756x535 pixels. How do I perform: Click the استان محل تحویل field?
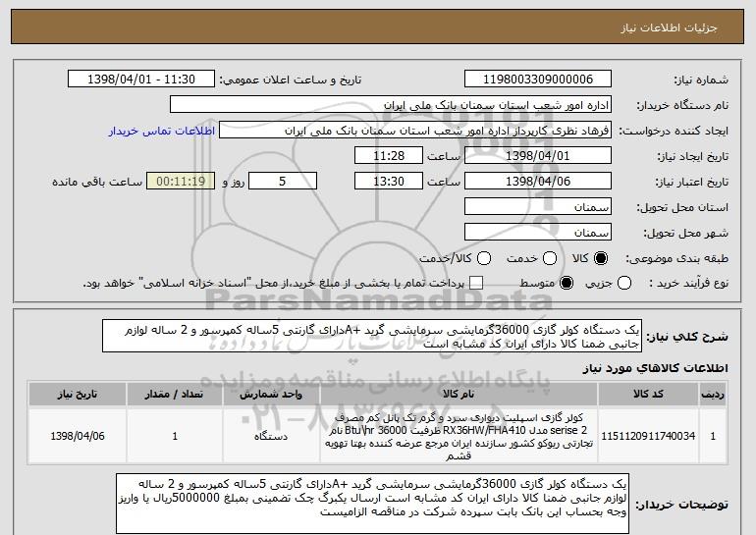coord(538,207)
